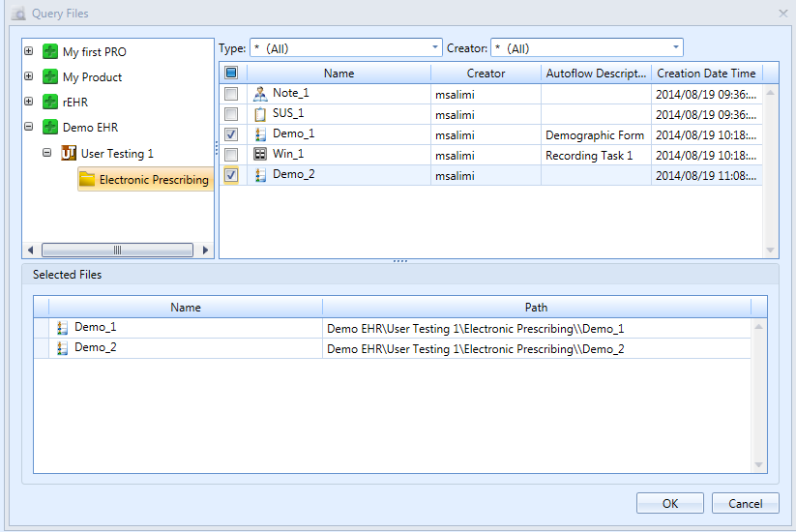The height and width of the screenshot is (532, 796).
Task: Expand the My Product tree node
Action: pyautogui.click(x=29, y=77)
